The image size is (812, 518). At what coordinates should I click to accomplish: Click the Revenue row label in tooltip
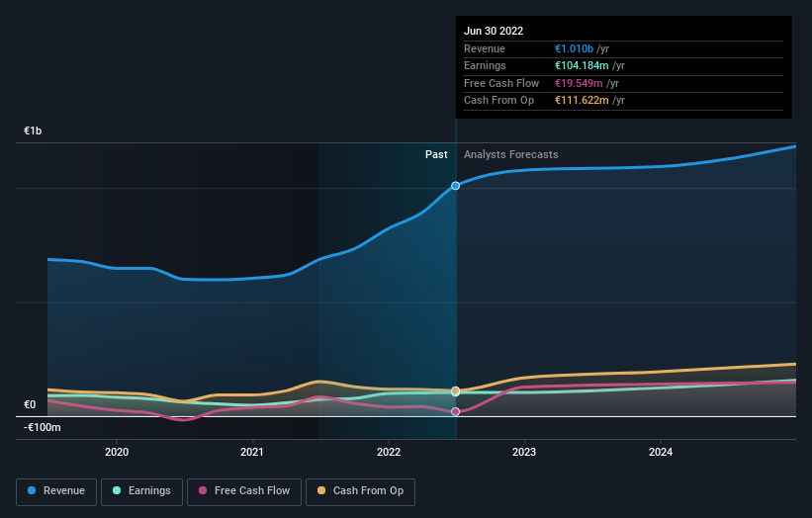pyautogui.click(x=485, y=48)
